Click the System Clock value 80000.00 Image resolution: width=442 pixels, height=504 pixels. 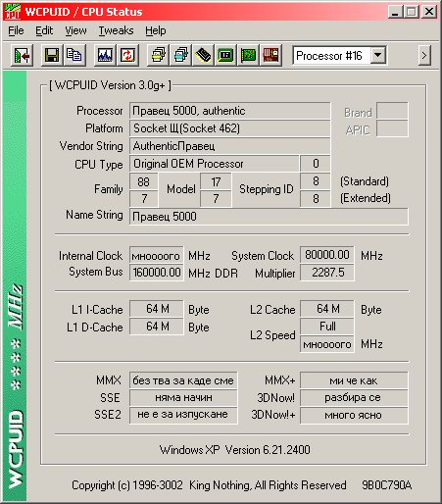(x=327, y=255)
